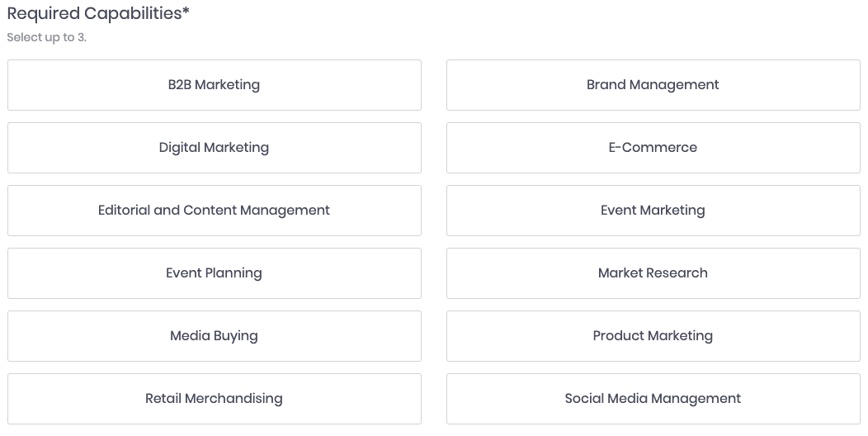This screenshot has width=868, height=436.
Task: Pick Editorial and Content Management
Action: (x=214, y=211)
